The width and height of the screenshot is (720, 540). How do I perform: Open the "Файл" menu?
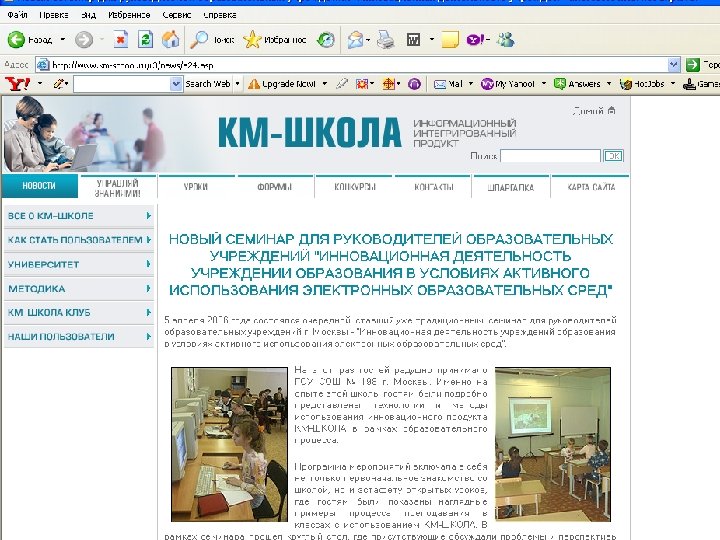coord(17,15)
